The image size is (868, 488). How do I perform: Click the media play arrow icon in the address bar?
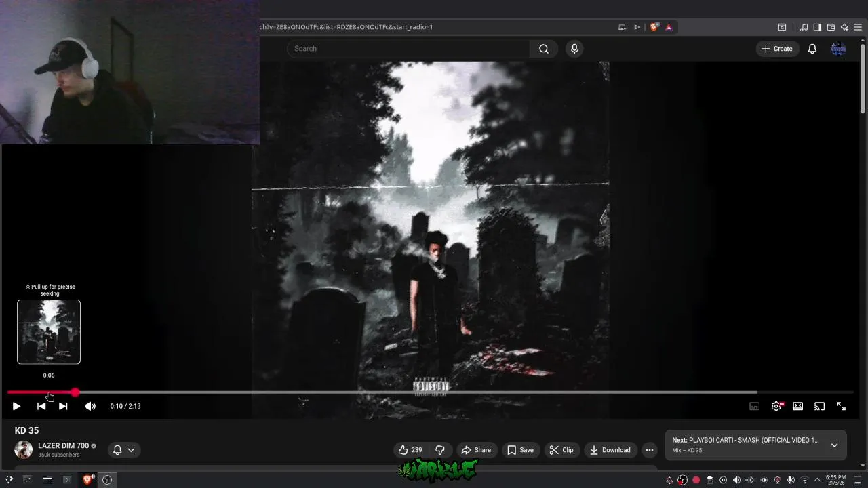click(637, 27)
